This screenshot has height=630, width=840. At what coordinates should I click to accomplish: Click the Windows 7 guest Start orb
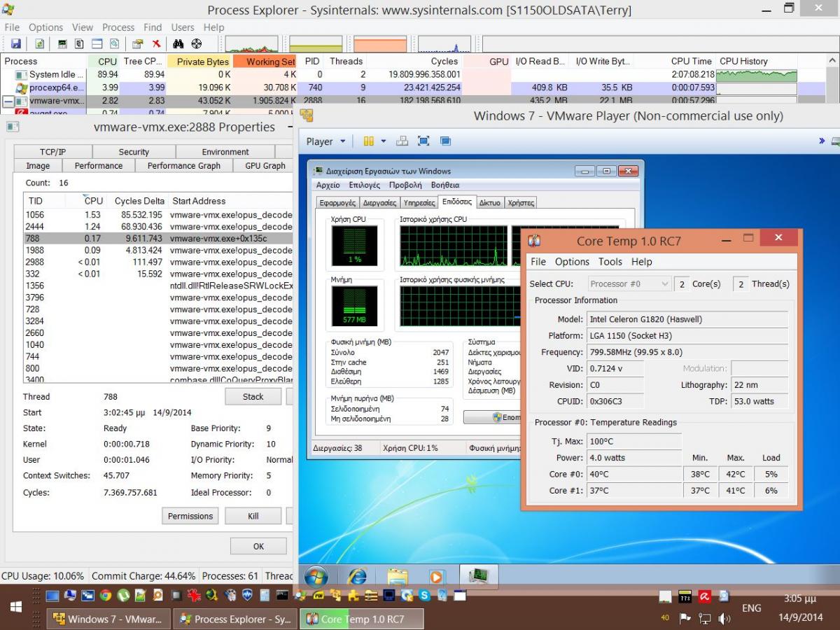click(x=316, y=576)
